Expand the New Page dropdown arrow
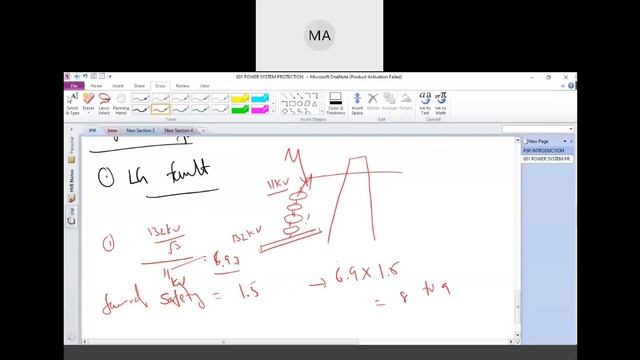Viewport: 640px width, 360px height. click(x=565, y=141)
